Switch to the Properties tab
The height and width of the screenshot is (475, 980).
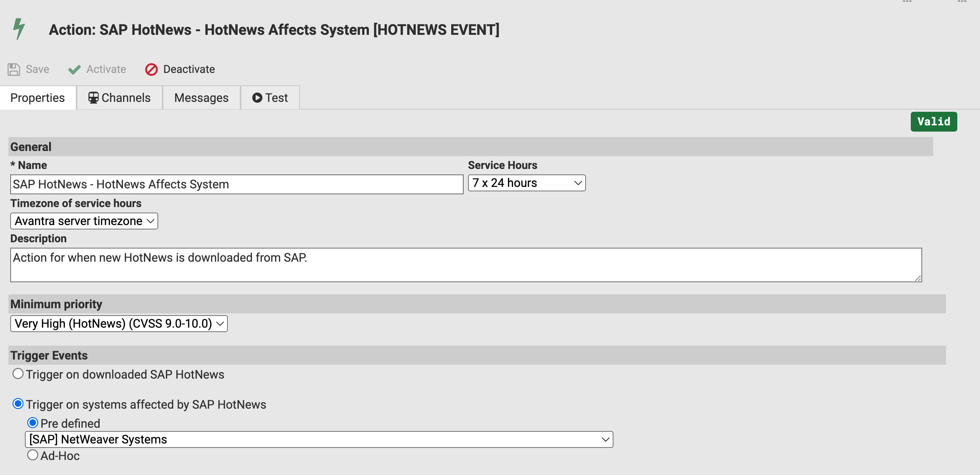pos(38,97)
